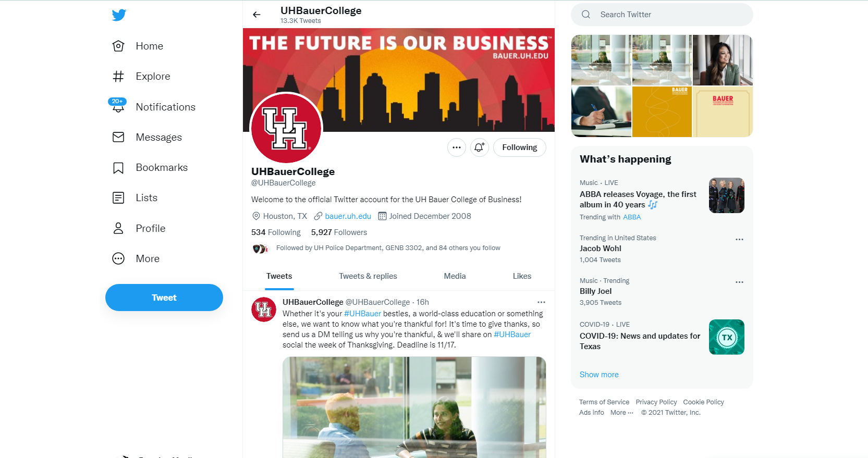Viewport: 868px width, 458px height.
Task: Click the Twitter bird logo
Action: coord(119,15)
